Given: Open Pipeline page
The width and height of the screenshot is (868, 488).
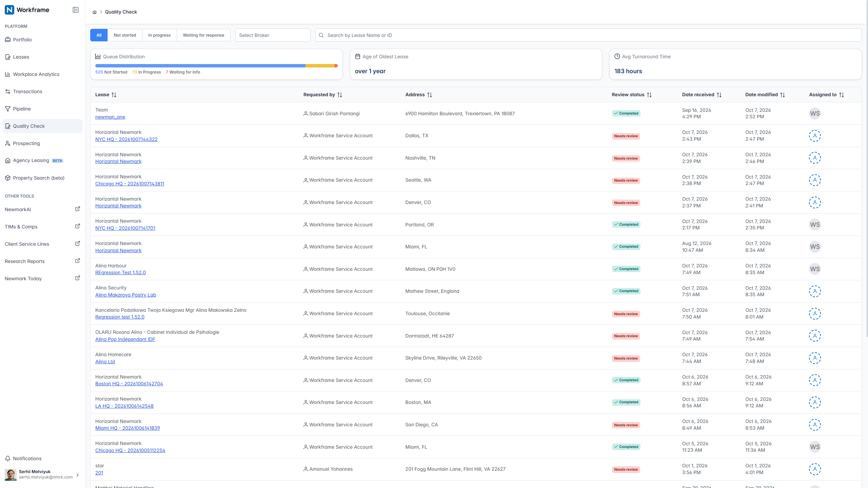Looking at the screenshot, I should point(42,109).
